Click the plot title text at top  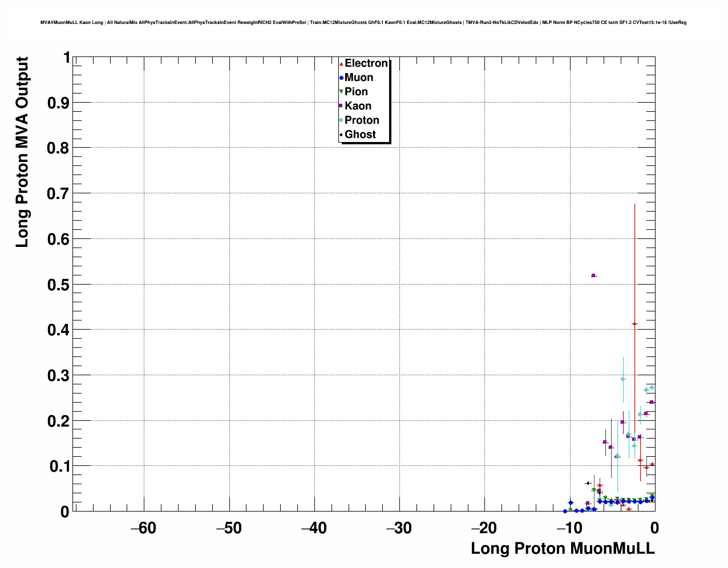[363, 23]
